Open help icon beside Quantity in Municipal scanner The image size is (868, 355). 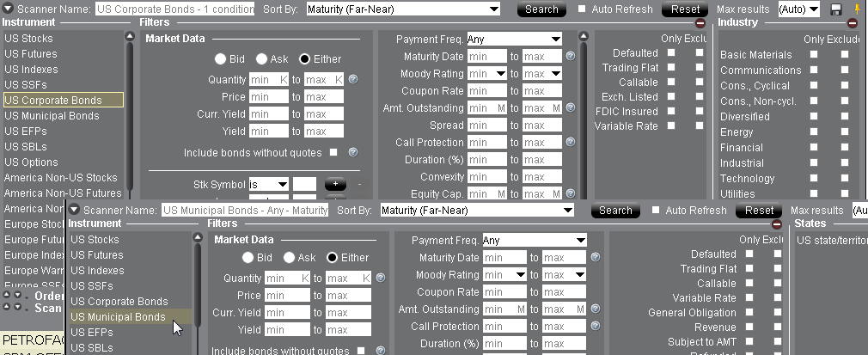click(381, 278)
